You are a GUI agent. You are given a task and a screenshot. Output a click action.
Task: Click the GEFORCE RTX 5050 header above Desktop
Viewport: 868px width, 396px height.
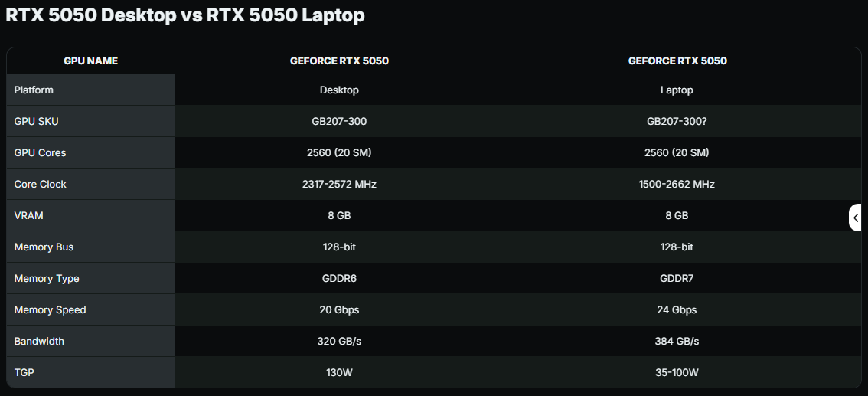(x=339, y=61)
